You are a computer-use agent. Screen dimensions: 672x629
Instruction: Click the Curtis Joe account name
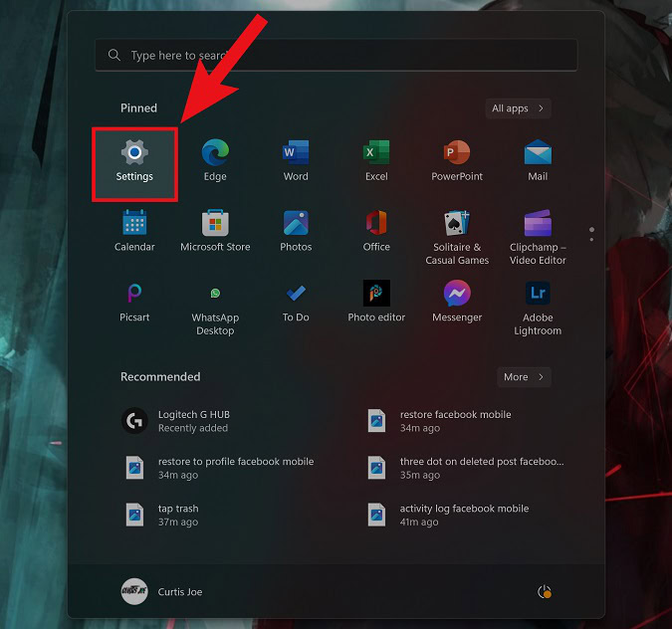tap(180, 592)
